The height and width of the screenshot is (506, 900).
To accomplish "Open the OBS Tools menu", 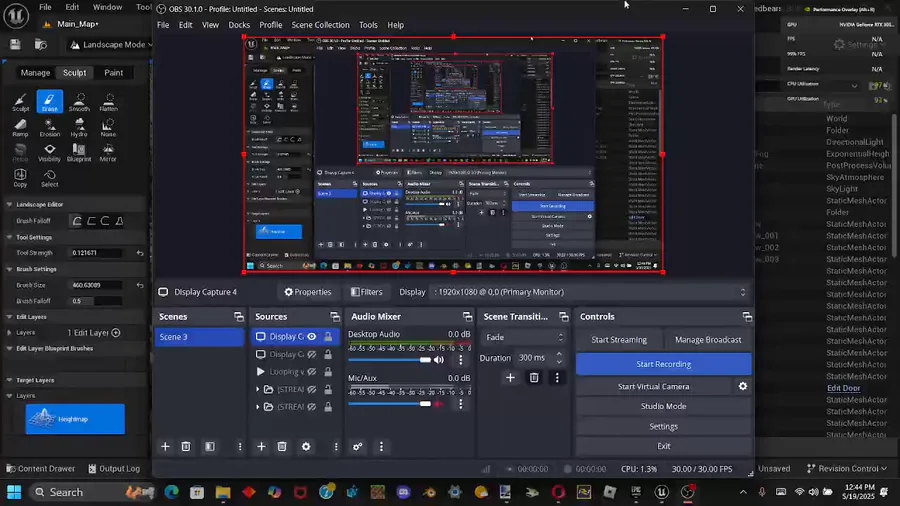I will (368, 25).
